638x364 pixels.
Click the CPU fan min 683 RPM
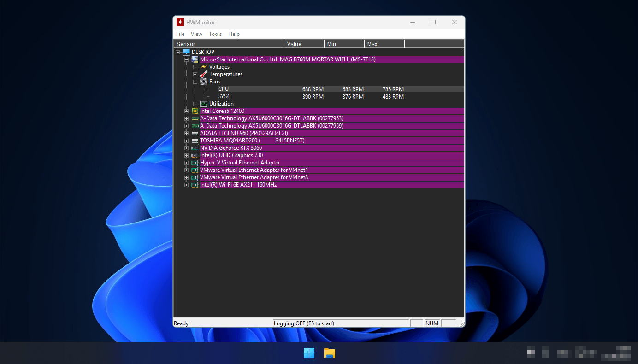coord(353,89)
